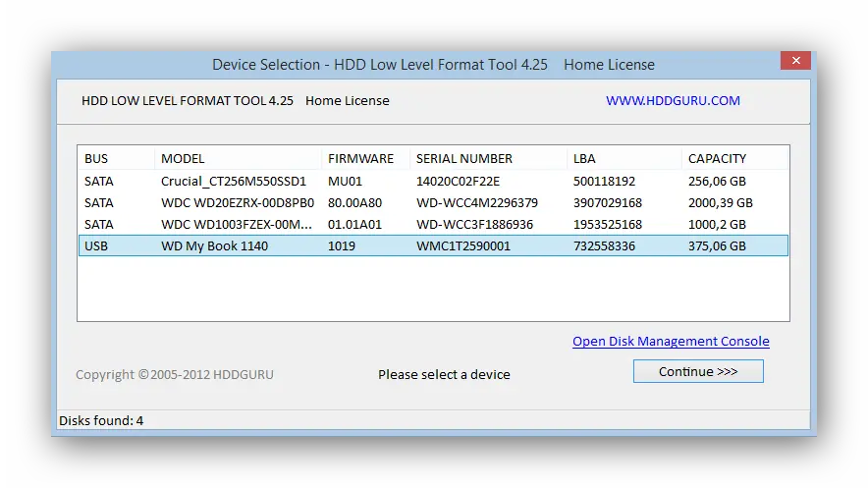Screen dimensions: 868x488
Task: Click the HDD LOW LEVEL FORMAT TOOL 4.25 heading
Action: tap(188, 101)
